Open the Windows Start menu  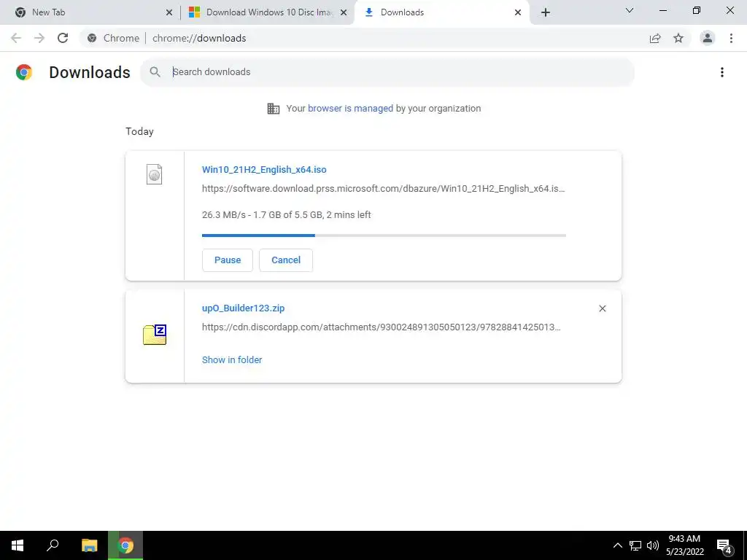(x=18, y=545)
